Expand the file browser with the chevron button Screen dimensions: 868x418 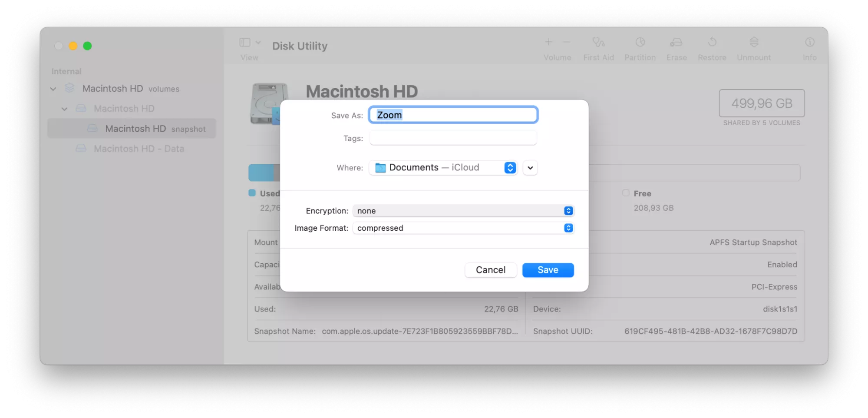[530, 168]
